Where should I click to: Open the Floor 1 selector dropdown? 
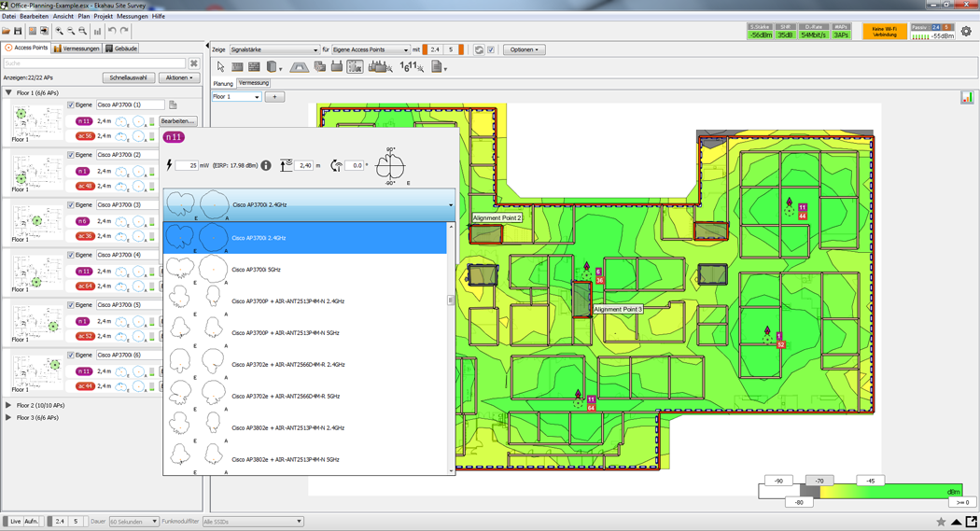236,97
